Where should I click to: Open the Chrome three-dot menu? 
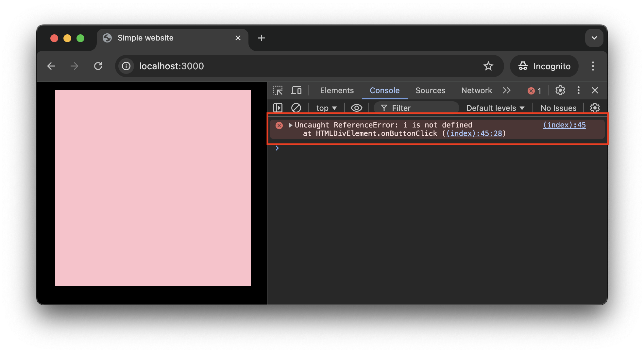[593, 66]
